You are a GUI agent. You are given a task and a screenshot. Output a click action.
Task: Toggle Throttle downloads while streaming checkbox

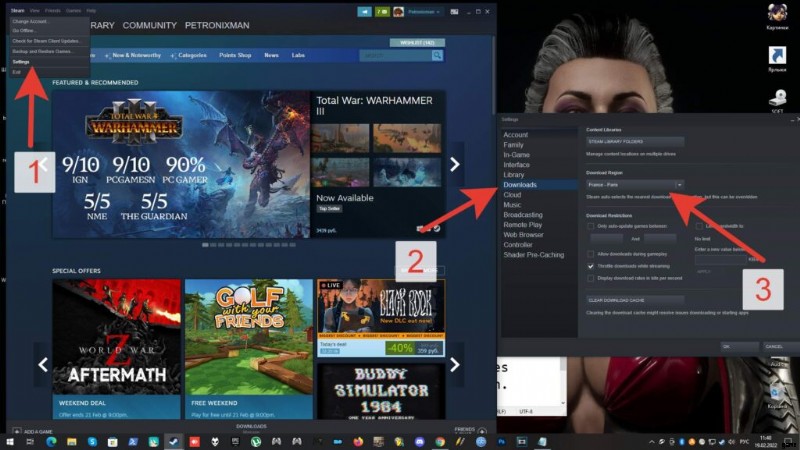pyautogui.click(x=591, y=267)
